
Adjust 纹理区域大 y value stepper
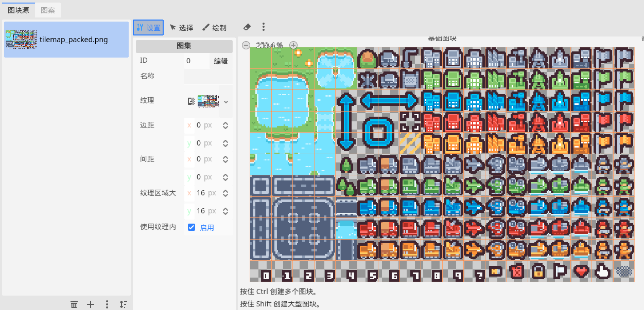[225, 211]
